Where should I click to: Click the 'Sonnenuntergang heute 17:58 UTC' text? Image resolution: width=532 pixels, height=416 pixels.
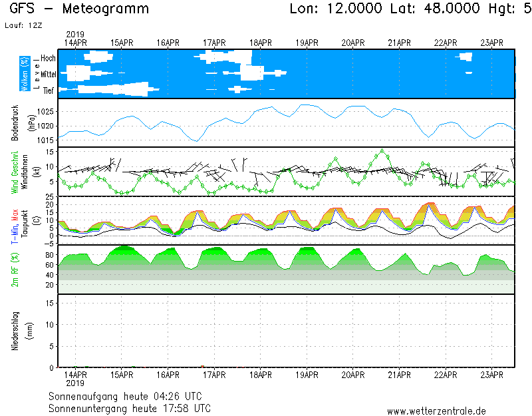click(x=130, y=408)
